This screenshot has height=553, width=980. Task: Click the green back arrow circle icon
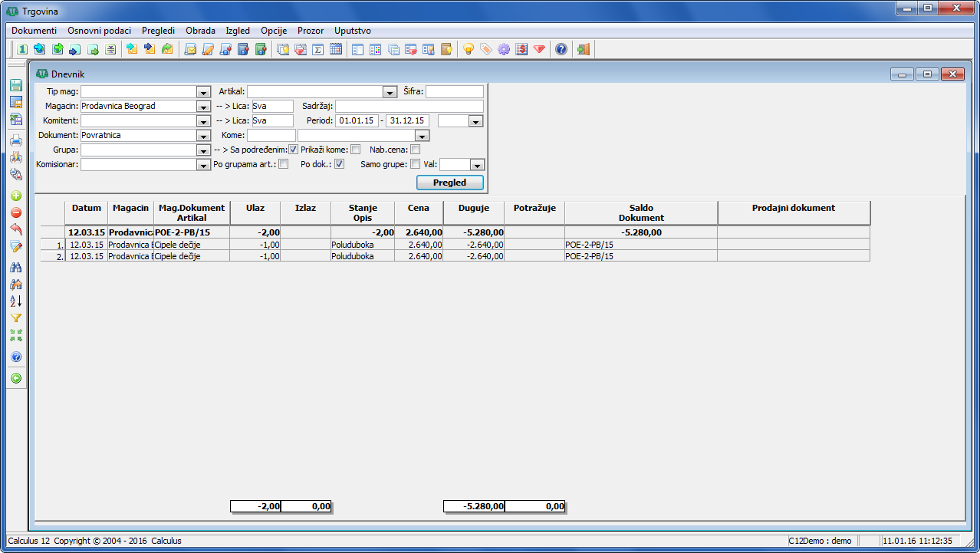(x=16, y=378)
